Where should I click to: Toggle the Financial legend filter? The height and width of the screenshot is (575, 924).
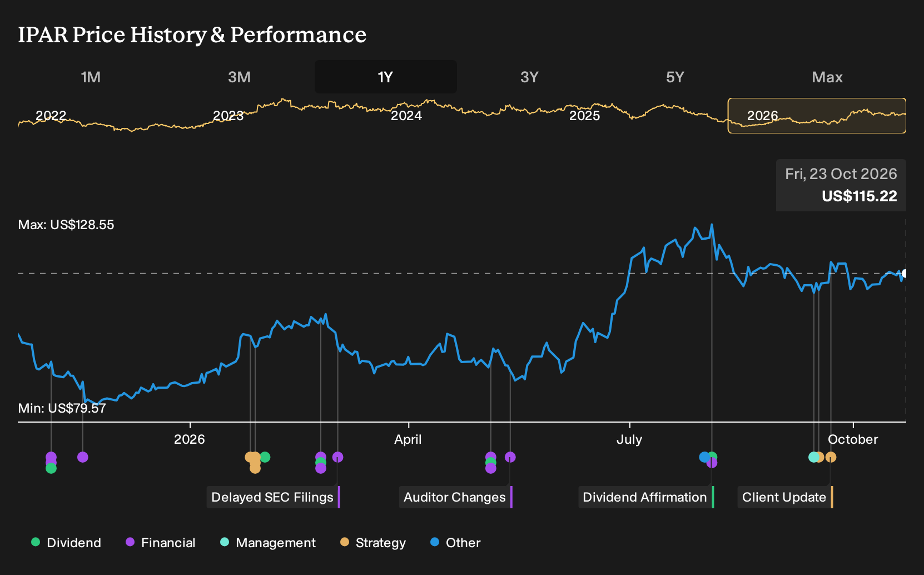[x=161, y=543]
